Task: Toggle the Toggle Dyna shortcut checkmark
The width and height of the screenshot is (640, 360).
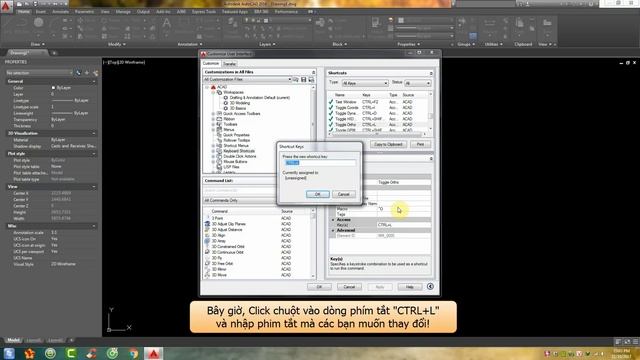Action: tap(331, 113)
